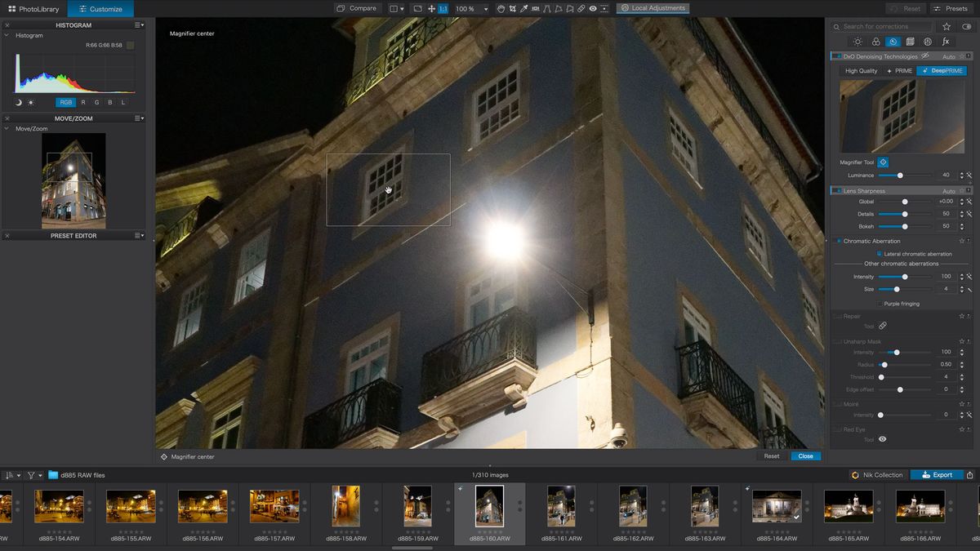Open the zoom percentage dropdown
This screenshot has width=980, height=551.
tap(486, 9)
